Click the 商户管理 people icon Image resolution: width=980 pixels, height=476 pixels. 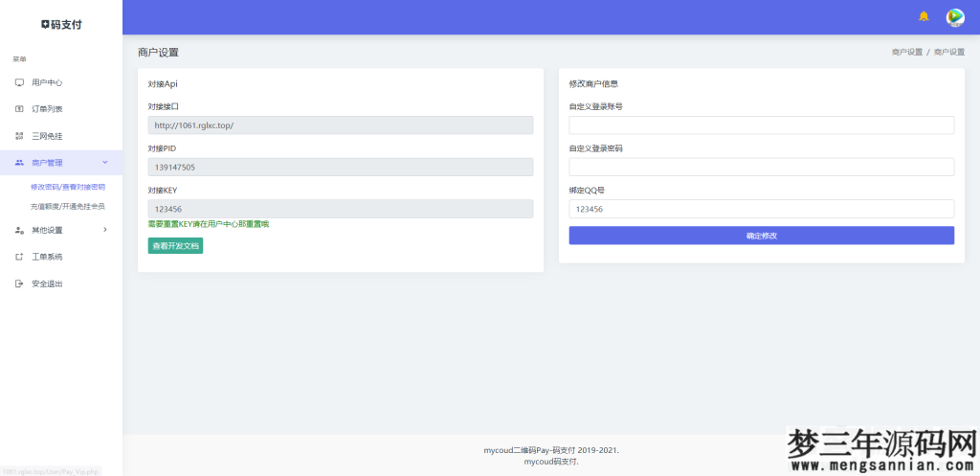[x=19, y=163]
